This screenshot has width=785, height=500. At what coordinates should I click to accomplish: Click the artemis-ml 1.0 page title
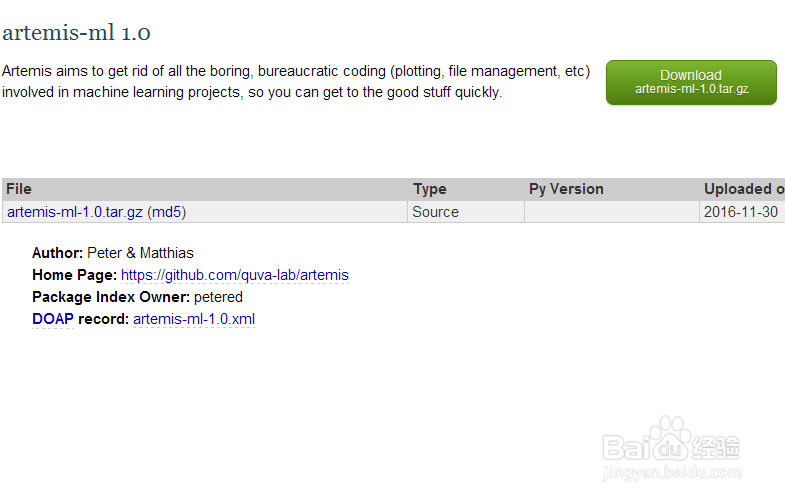tap(77, 33)
